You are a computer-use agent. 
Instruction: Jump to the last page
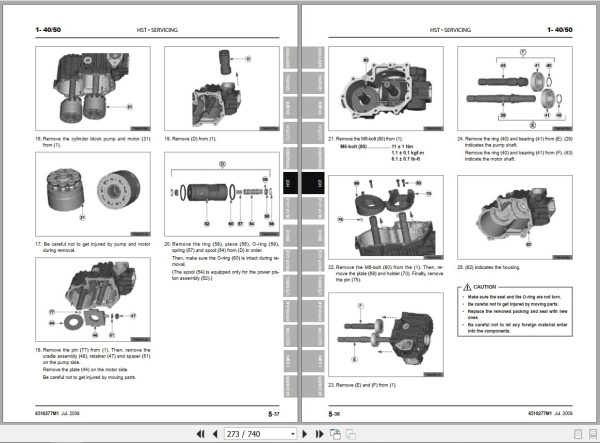pyautogui.click(x=320, y=434)
